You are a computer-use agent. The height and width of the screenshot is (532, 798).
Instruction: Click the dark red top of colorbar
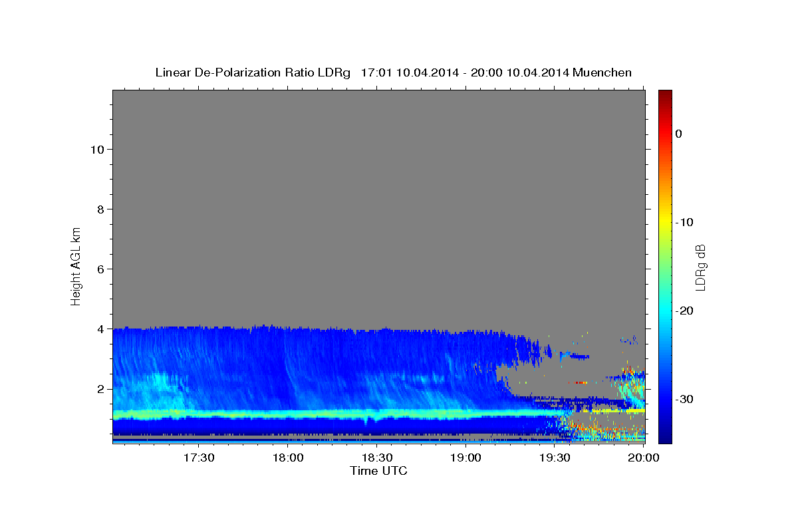pos(665,94)
